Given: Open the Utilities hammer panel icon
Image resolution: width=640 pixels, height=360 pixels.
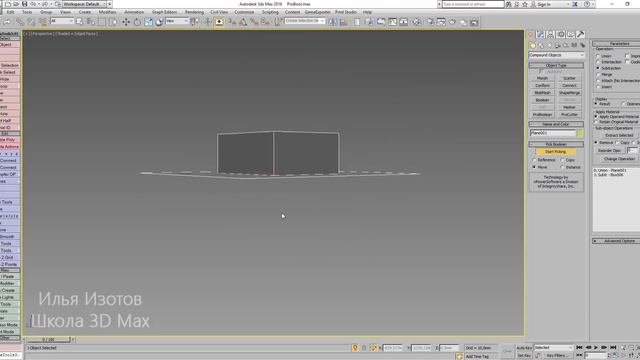Looking at the screenshot, I should pos(580,34).
